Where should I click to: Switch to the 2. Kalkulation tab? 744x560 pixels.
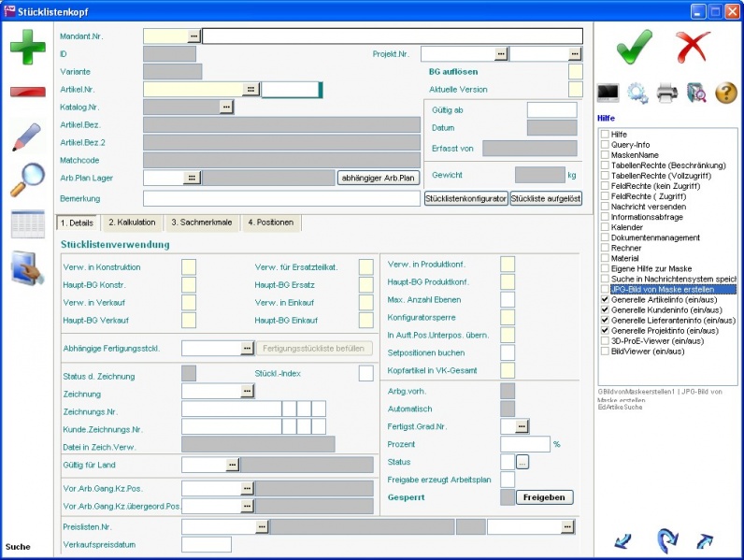131,223
